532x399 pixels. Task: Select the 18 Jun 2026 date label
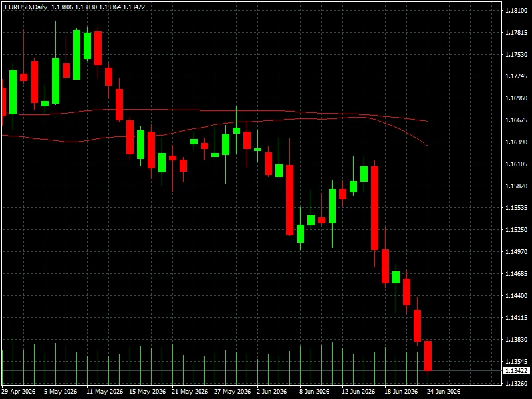click(401, 392)
